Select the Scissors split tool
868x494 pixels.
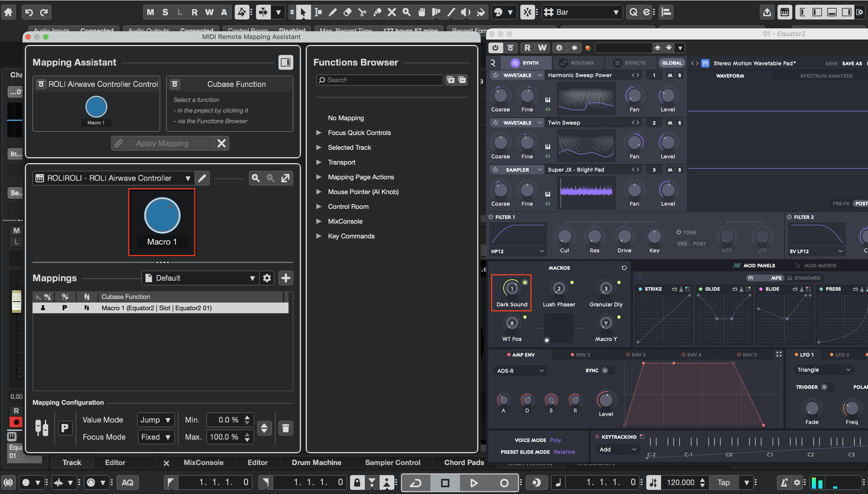[x=362, y=12]
